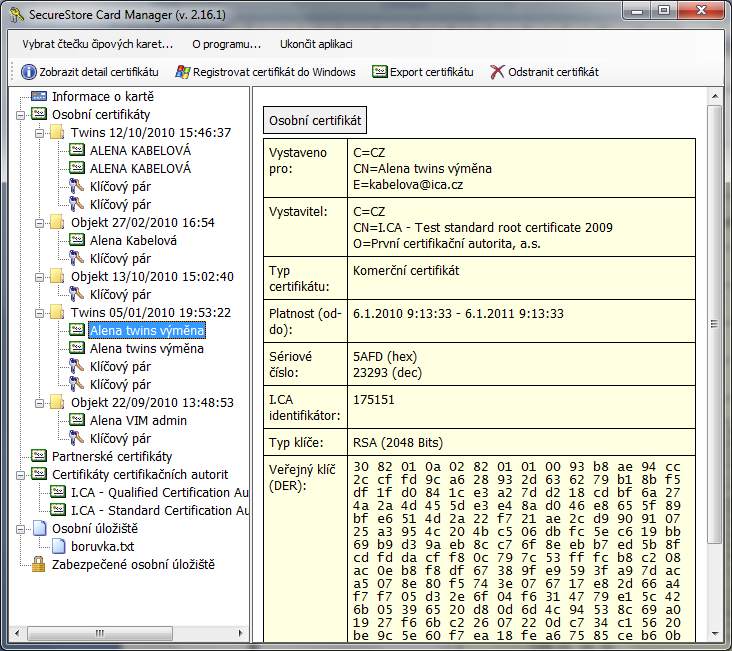Click Odstranit certifikát label
The width and height of the screenshot is (732, 651).
553,72
